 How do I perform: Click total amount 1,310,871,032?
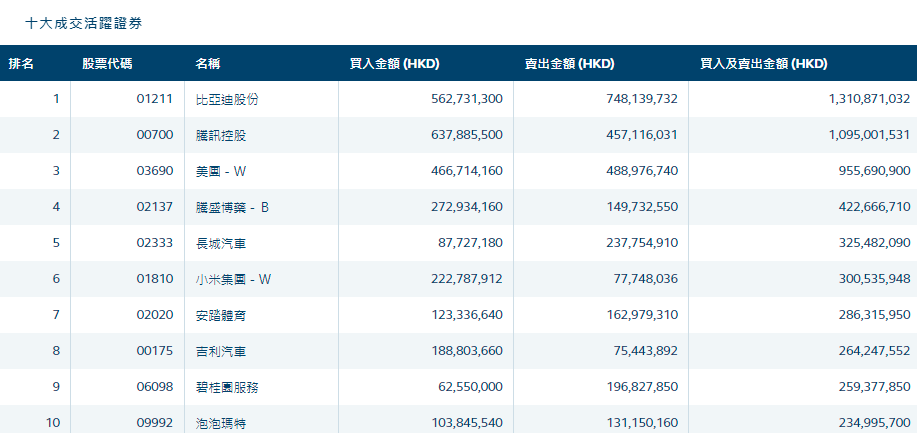click(x=869, y=99)
